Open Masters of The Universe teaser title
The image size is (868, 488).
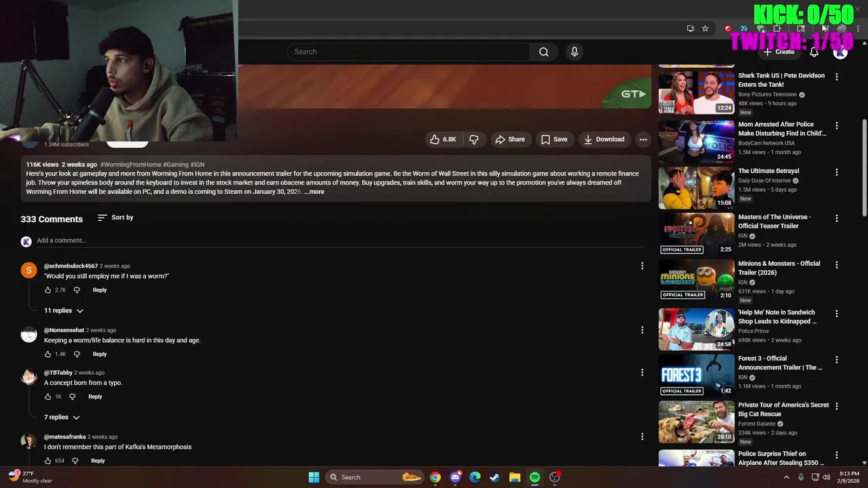[x=774, y=222]
